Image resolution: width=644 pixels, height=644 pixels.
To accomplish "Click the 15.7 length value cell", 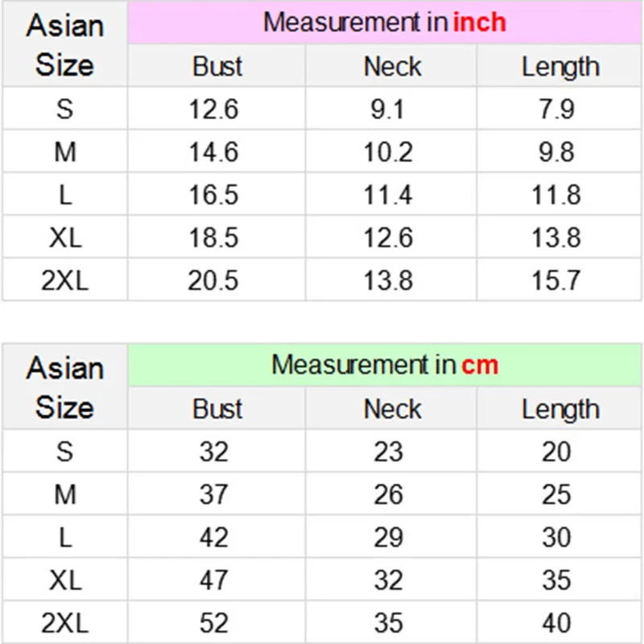I will [556, 280].
